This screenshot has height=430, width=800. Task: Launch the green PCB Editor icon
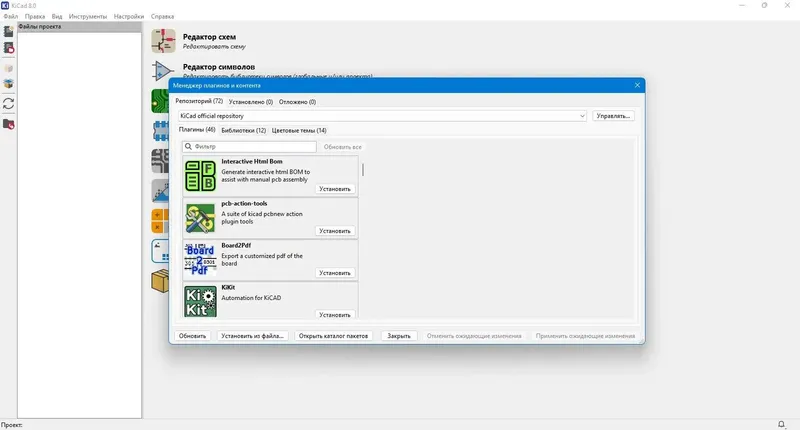point(160,101)
